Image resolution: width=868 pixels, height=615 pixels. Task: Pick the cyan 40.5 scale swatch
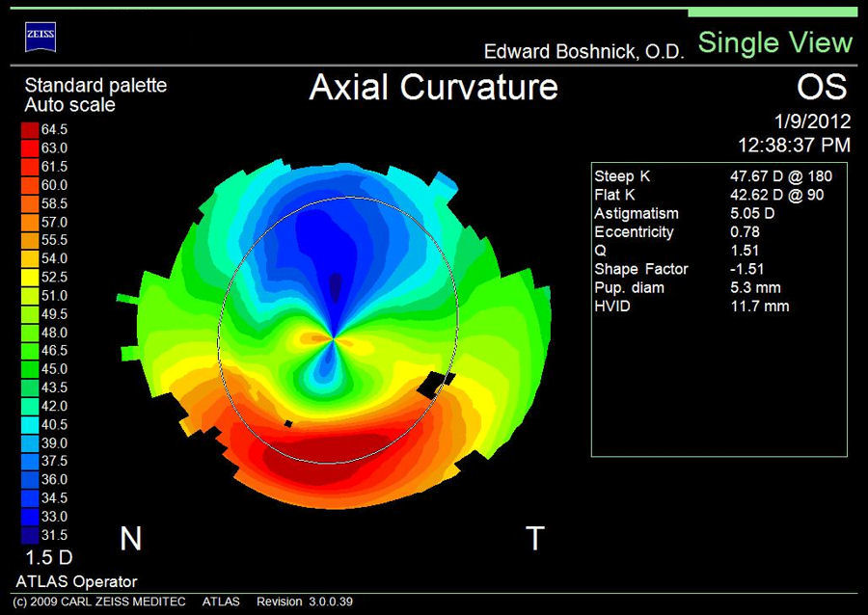[30, 424]
